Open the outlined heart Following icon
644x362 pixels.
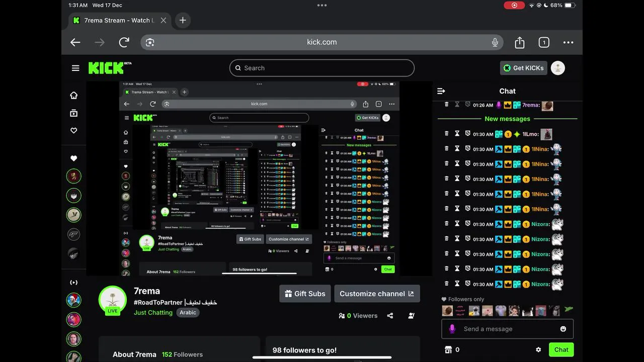pos(74,130)
